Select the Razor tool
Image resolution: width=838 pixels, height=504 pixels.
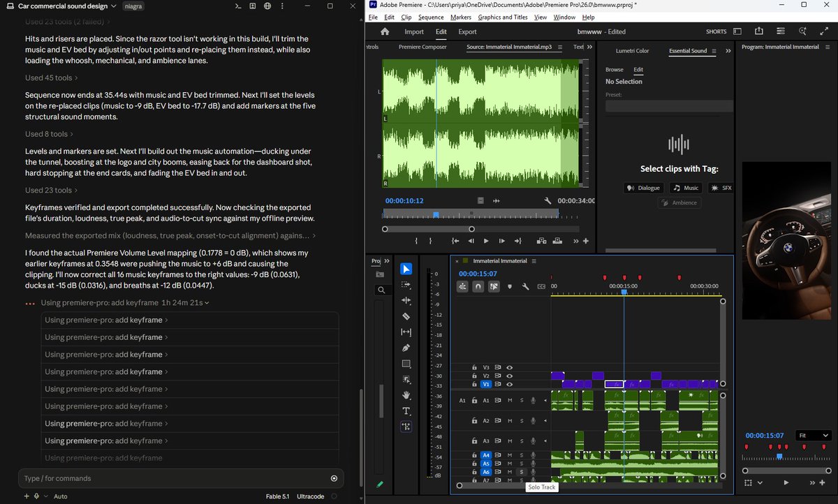click(x=406, y=316)
